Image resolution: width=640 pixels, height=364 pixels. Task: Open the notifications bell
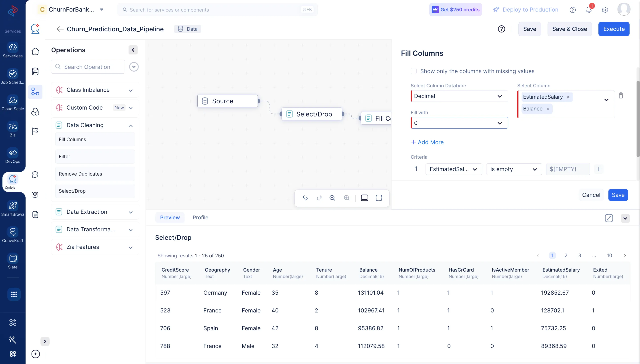[588, 10]
